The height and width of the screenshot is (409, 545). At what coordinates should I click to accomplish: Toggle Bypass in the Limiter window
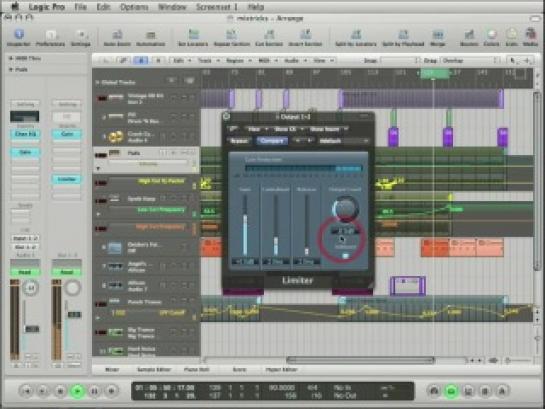[x=239, y=141]
